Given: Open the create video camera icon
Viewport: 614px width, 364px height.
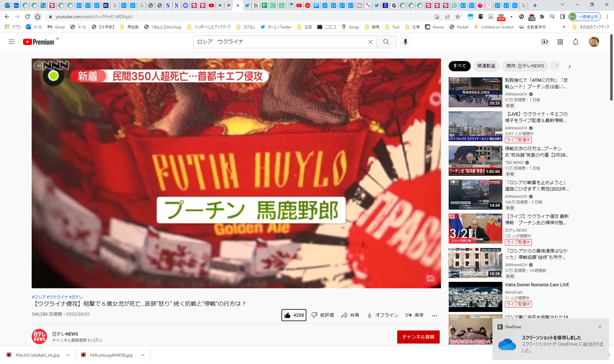Looking at the screenshot, I should pos(545,42).
